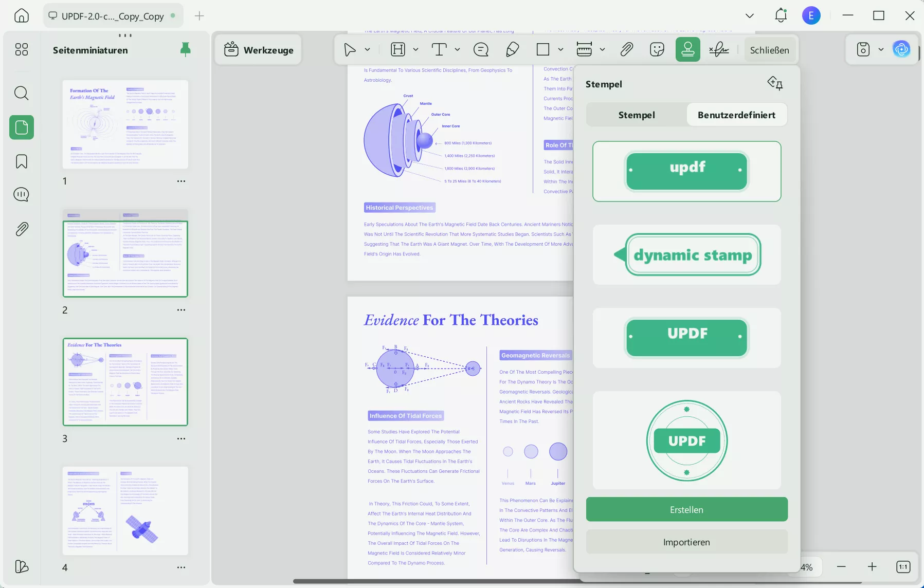Click the Erstellen button

(686, 509)
